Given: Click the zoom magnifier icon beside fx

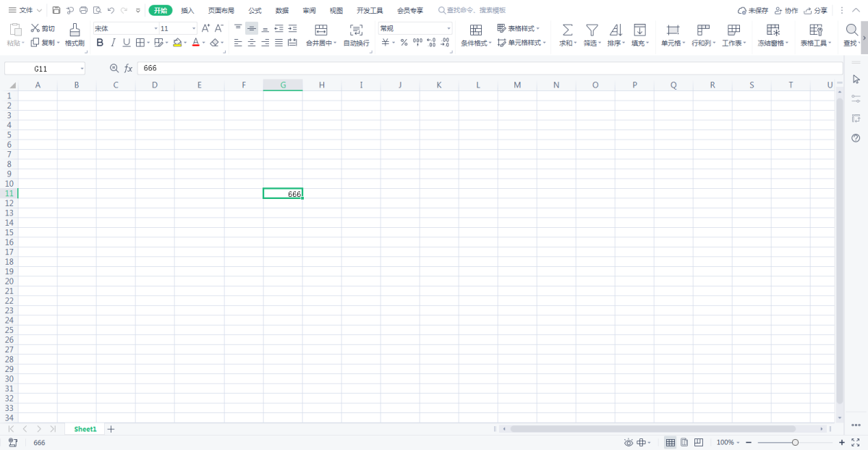Looking at the screenshot, I should pos(114,68).
